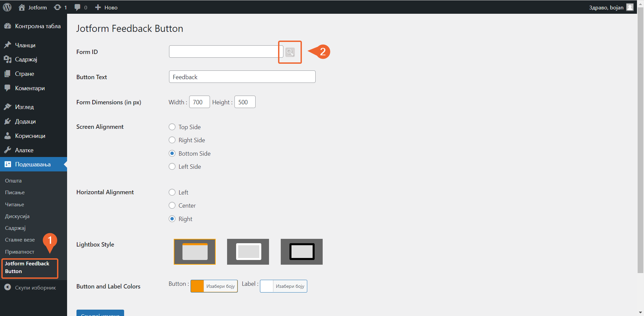
Task: Click the Label white color swatch
Action: click(267, 286)
